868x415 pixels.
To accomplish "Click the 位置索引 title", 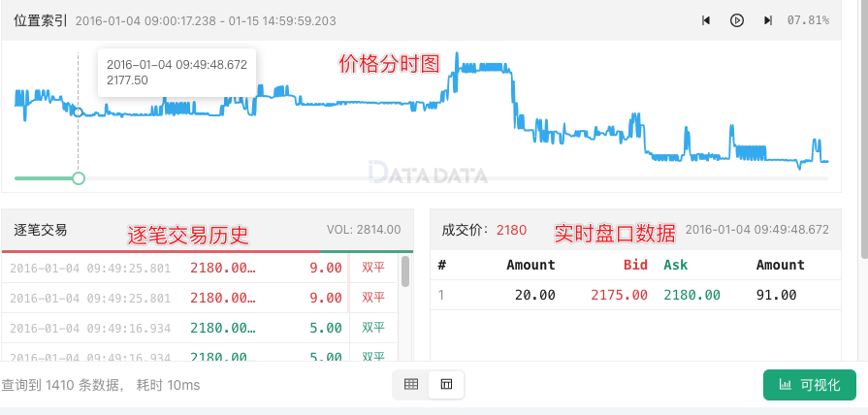I will tap(41, 20).
